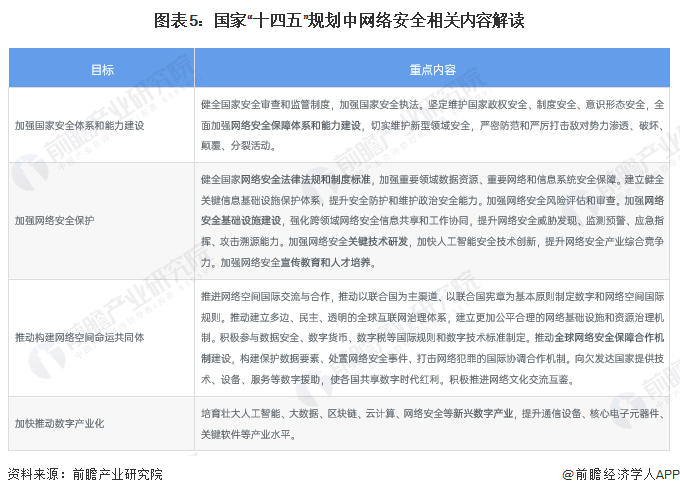Click the 加强国家安全体系和能力建设 row label
The width and height of the screenshot is (680, 495).
(79, 125)
